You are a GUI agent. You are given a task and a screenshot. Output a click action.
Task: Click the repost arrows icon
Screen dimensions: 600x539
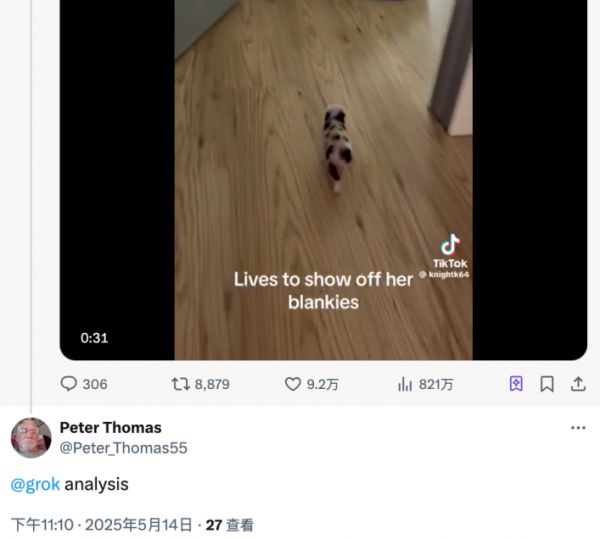(181, 384)
